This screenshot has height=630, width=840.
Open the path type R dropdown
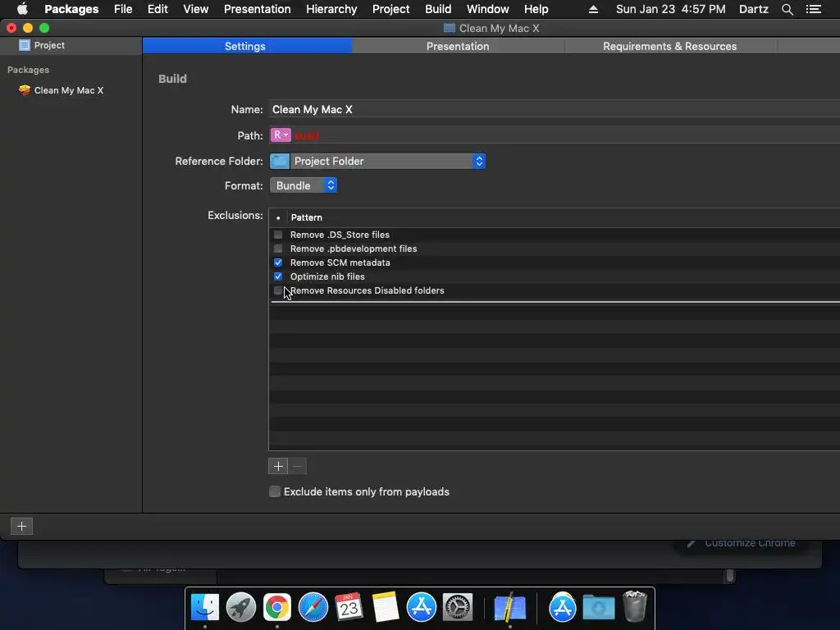[281, 135]
